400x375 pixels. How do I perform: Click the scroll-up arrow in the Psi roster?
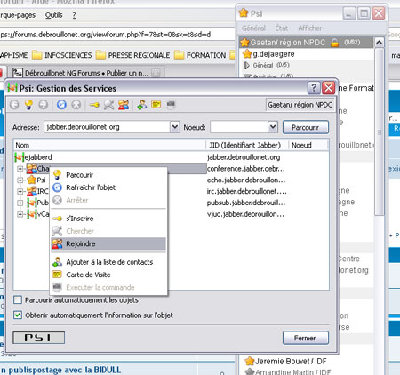pos(379,42)
